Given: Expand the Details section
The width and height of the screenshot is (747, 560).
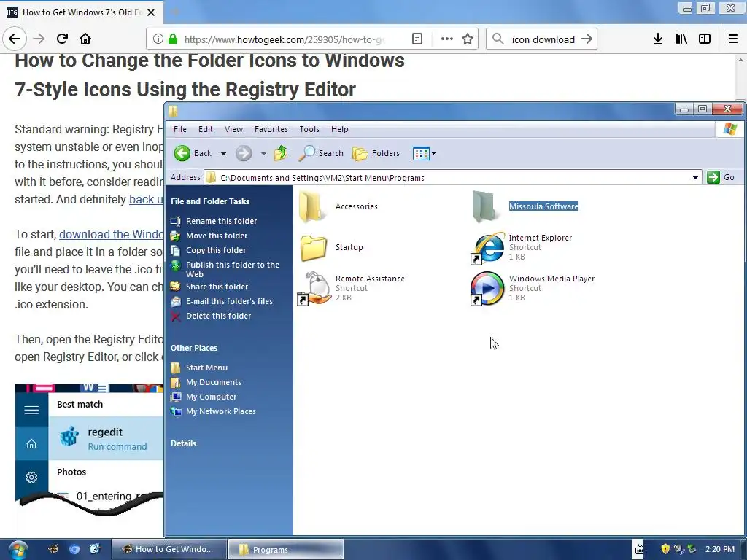Looking at the screenshot, I should point(183,443).
